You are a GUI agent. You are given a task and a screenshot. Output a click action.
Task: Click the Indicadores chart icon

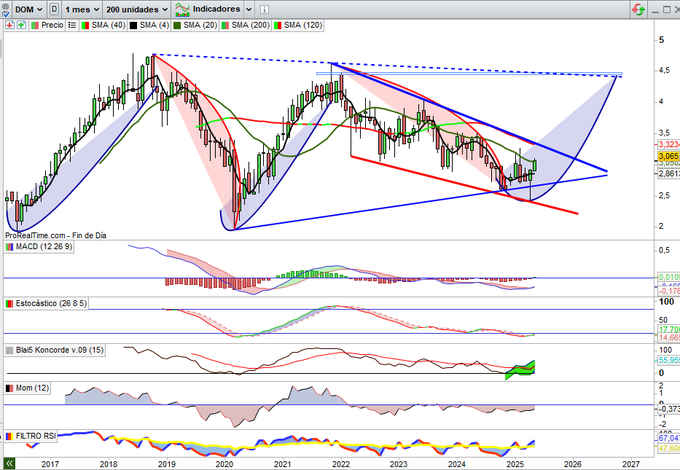pyautogui.click(x=183, y=10)
